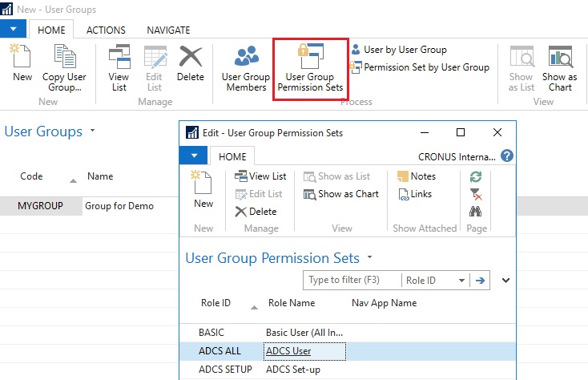Click the green Refresh icon
Screen dimensions: 588x380
tap(476, 177)
